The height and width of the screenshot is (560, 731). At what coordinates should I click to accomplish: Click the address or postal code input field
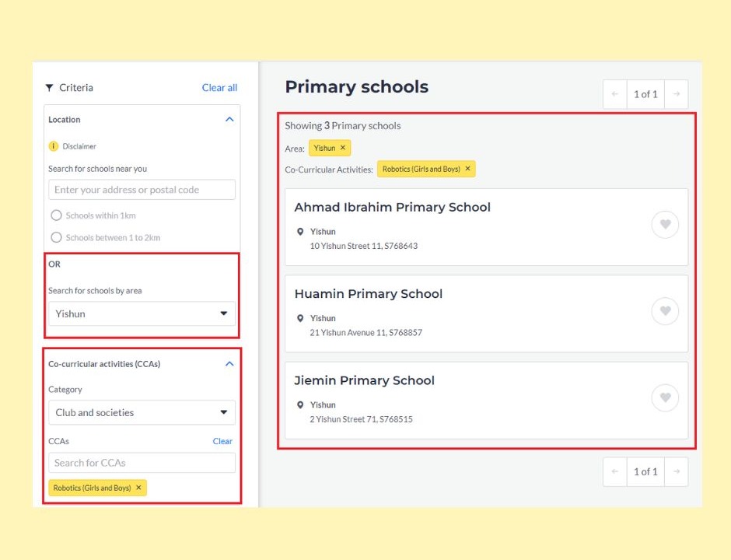pyautogui.click(x=142, y=189)
